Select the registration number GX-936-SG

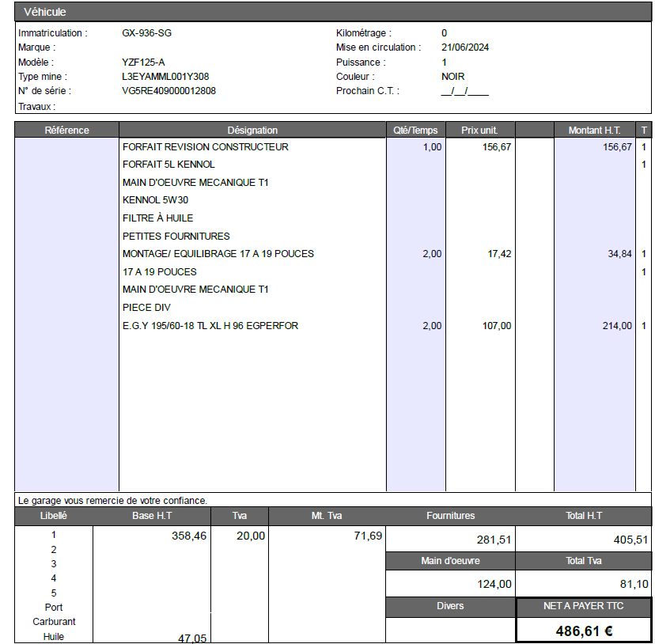tap(146, 33)
